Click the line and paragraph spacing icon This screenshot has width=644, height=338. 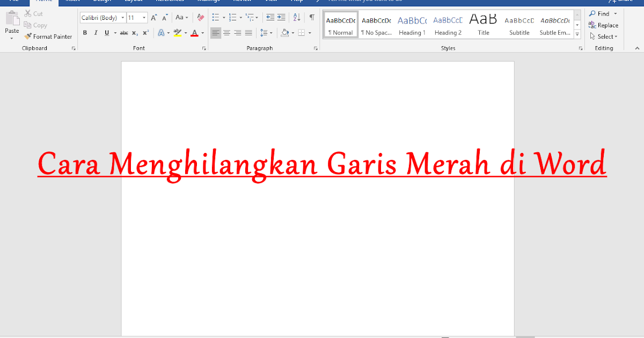pos(264,33)
